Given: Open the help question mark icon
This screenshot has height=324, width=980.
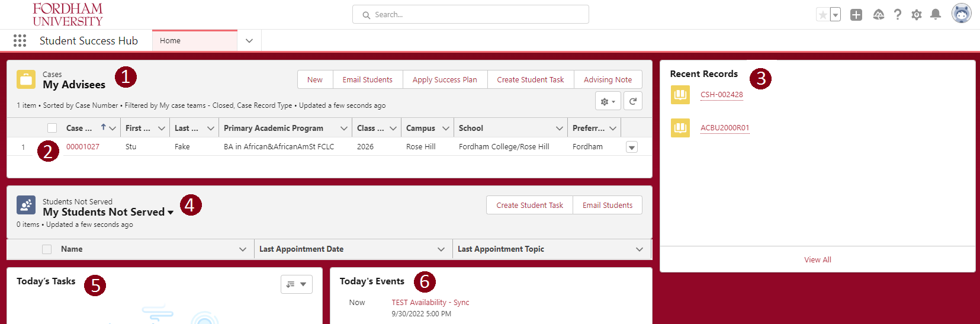Looking at the screenshot, I should [x=898, y=15].
